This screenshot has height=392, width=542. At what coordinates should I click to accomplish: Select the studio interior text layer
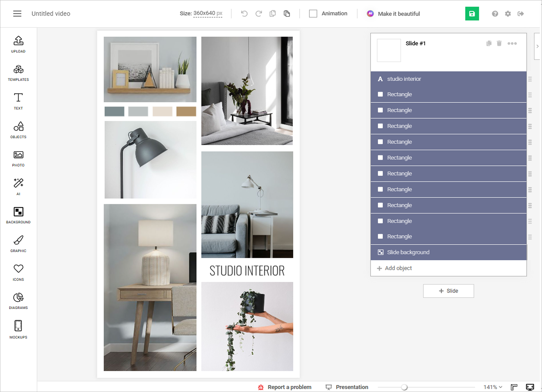click(x=448, y=79)
